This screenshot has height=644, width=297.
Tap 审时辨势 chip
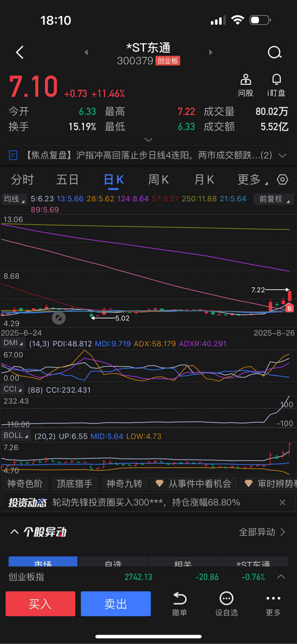click(x=268, y=483)
